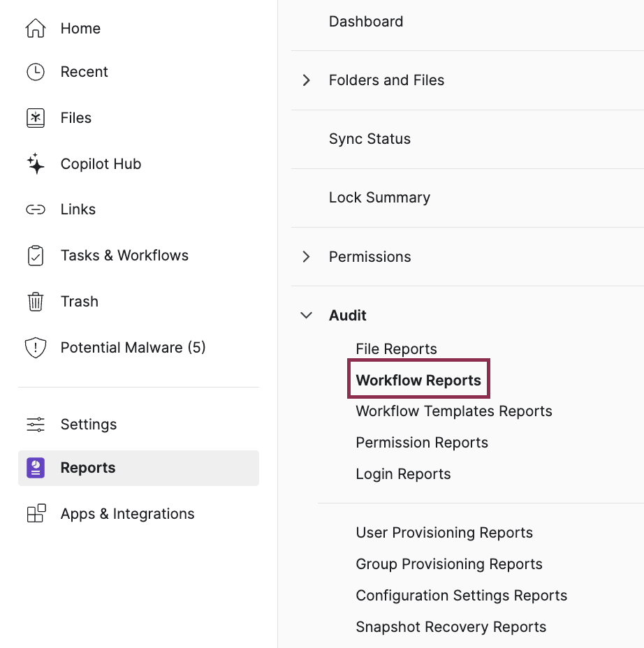
Task: Select the Links chain icon
Action: click(36, 209)
